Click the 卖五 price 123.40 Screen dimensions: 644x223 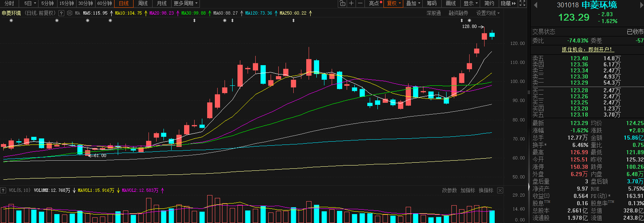[x=579, y=58]
